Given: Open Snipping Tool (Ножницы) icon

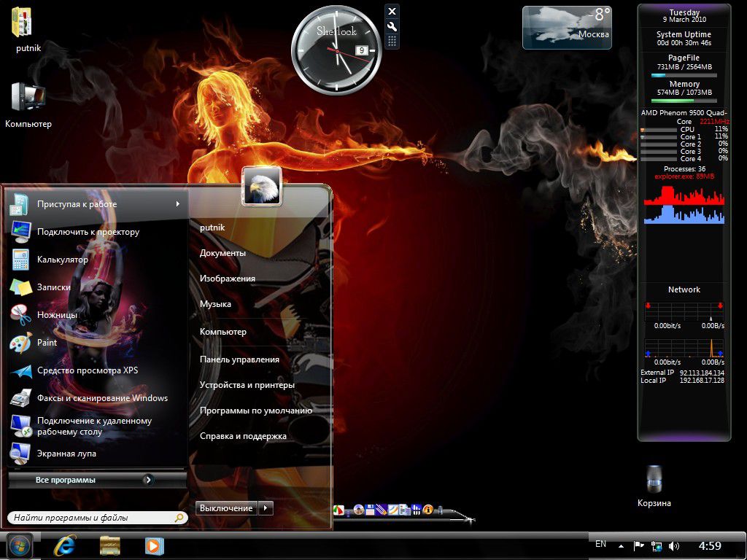Looking at the screenshot, I should pos(20,315).
